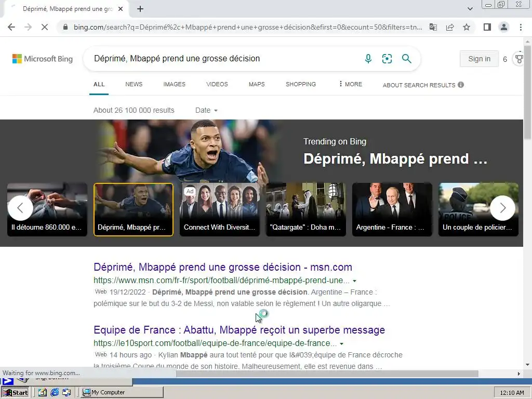Click the forward navigation arrow
Viewport: 532px width, 399px height.
click(x=28, y=27)
